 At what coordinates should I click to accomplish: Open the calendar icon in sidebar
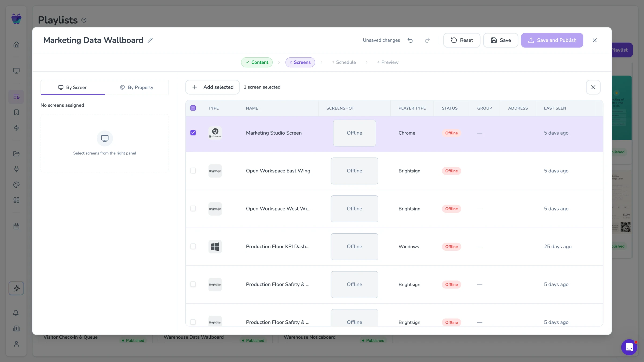pos(16,226)
